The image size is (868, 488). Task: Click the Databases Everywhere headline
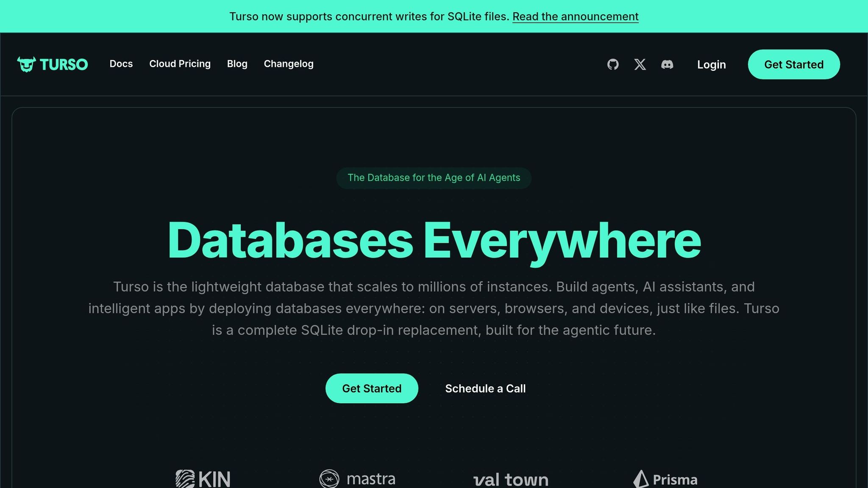click(434, 240)
